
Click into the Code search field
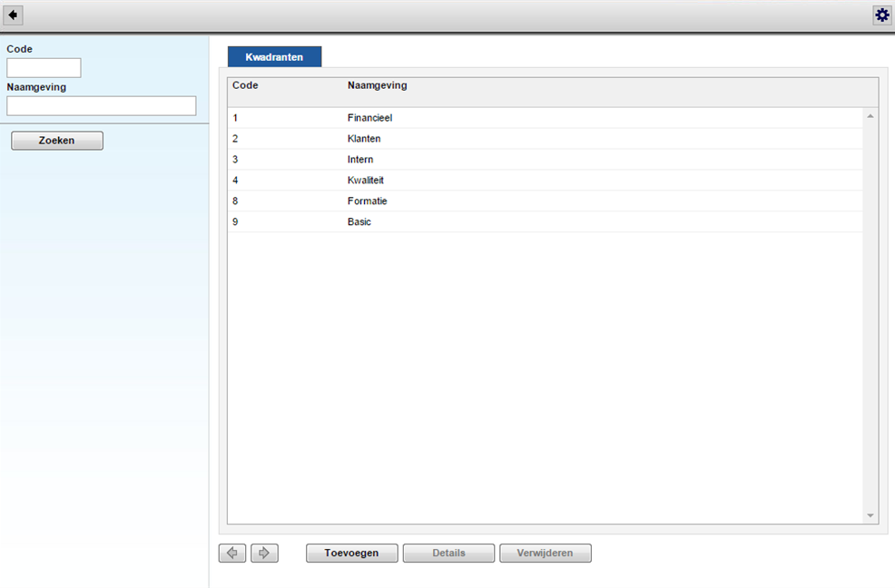click(x=44, y=68)
